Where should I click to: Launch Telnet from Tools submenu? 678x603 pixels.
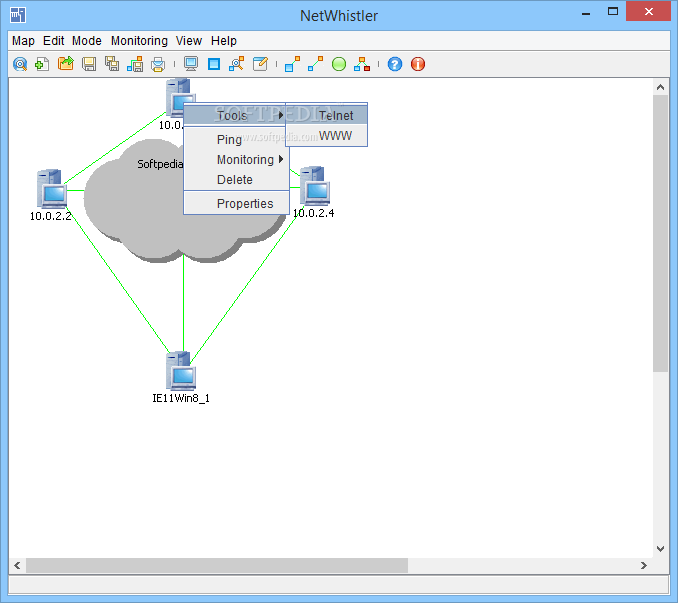tap(326, 116)
